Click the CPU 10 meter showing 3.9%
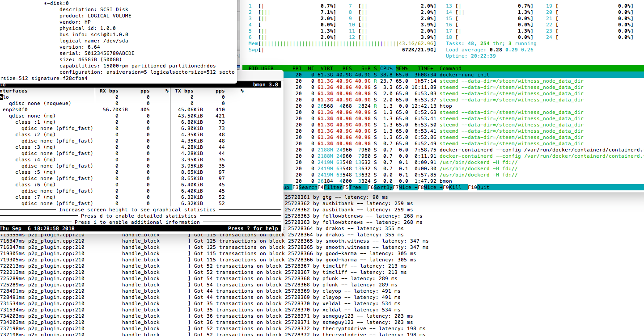 pos(392,25)
